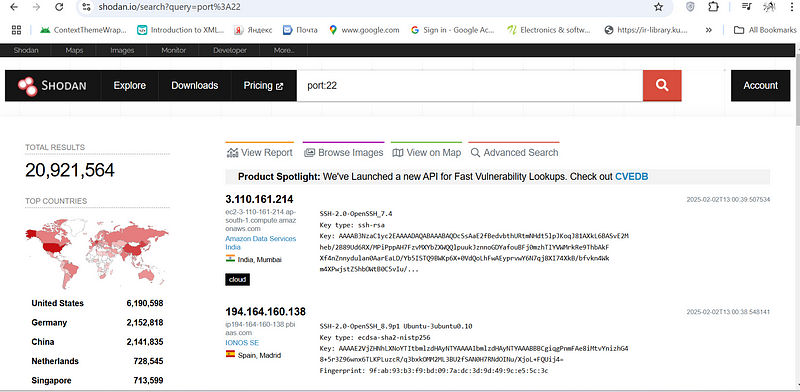The image size is (800, 392).
Task: Open Images in the top black bar
Action: tap(122, 51)
